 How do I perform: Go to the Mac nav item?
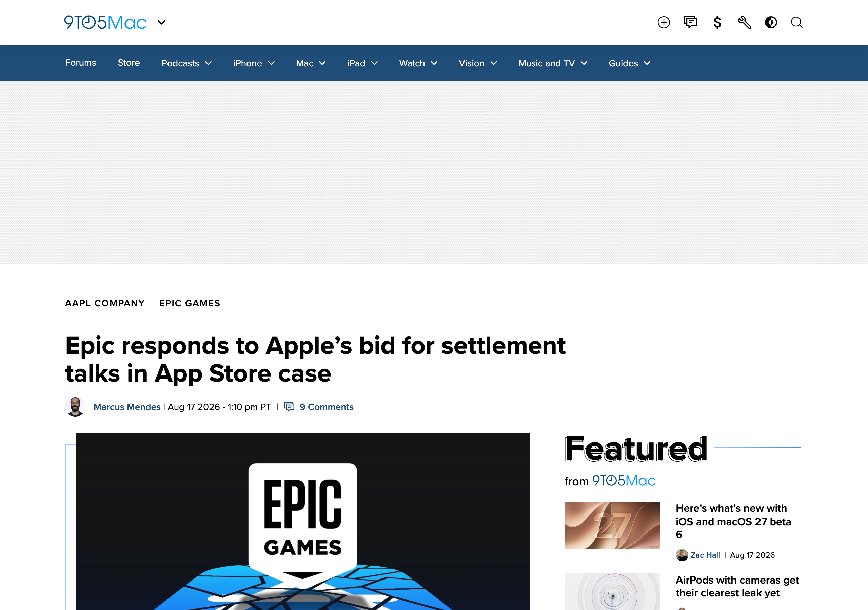(x=305, y=63)
